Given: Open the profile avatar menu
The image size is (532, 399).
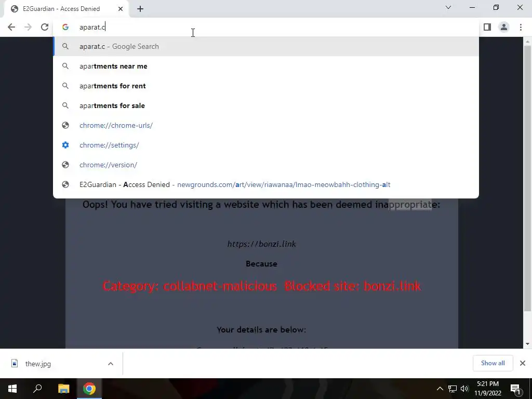Looking at the screenshot, I should pyautogui.click(x=504, y=27).
